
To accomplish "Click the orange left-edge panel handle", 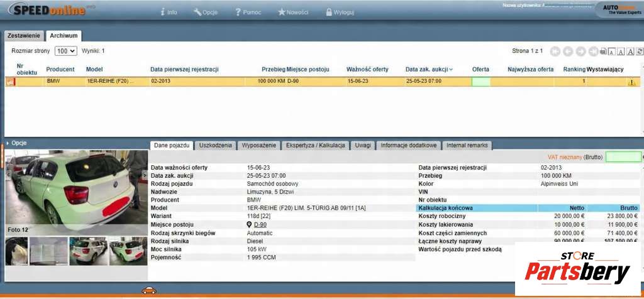I will pos(2,155).
